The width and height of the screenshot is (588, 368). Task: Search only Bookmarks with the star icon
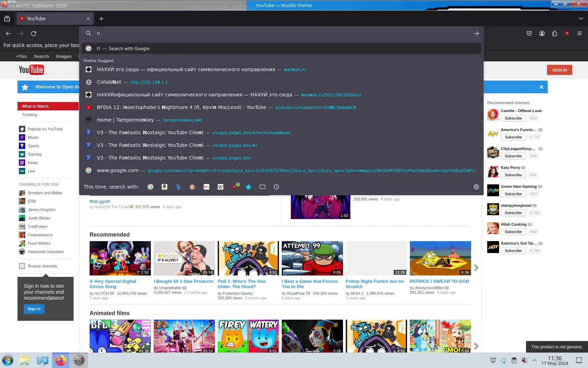[248, 187]
